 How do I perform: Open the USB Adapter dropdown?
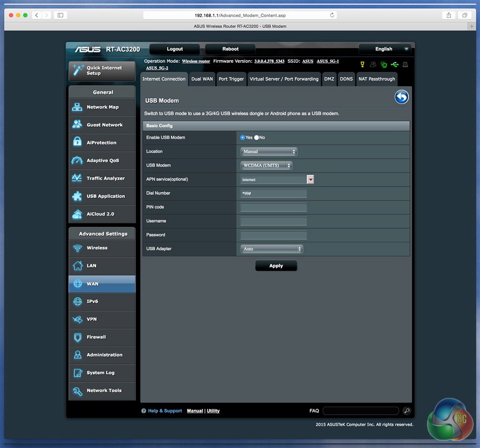[271, 249]
